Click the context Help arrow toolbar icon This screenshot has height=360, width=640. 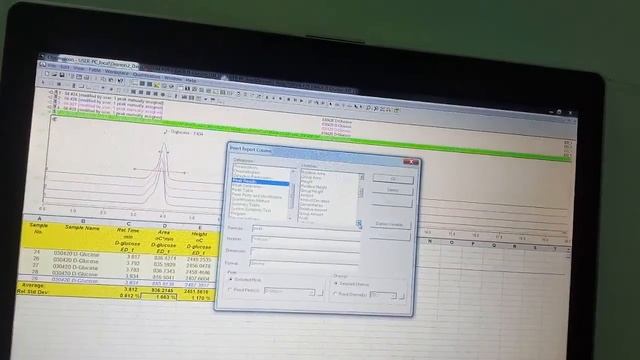[x=121, y=80]
